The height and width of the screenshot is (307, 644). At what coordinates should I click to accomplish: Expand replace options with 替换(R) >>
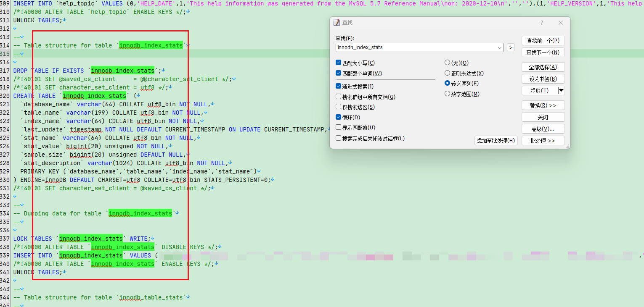click(543, 105)
